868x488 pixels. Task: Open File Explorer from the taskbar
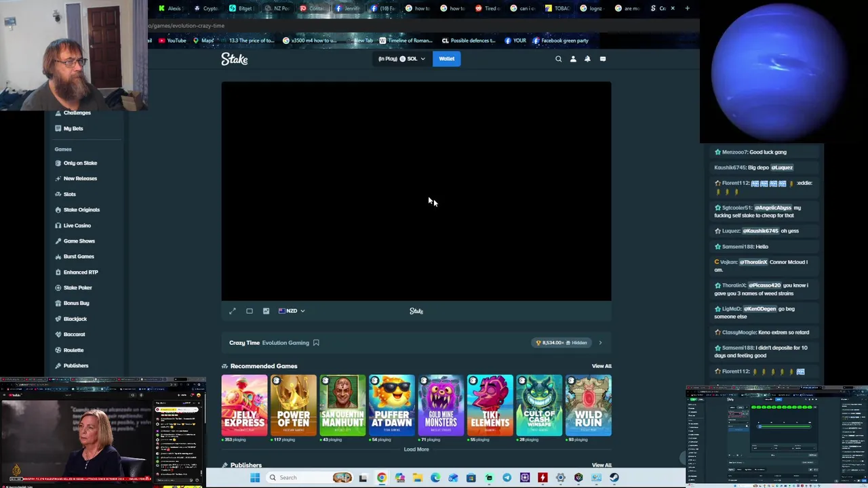418,478
